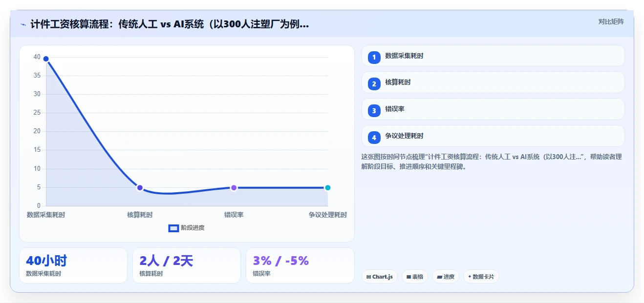Click the numbered badge 1 for 数据采集耗时
The width and height of the screenshot is (644, 303).
point(374,57)
